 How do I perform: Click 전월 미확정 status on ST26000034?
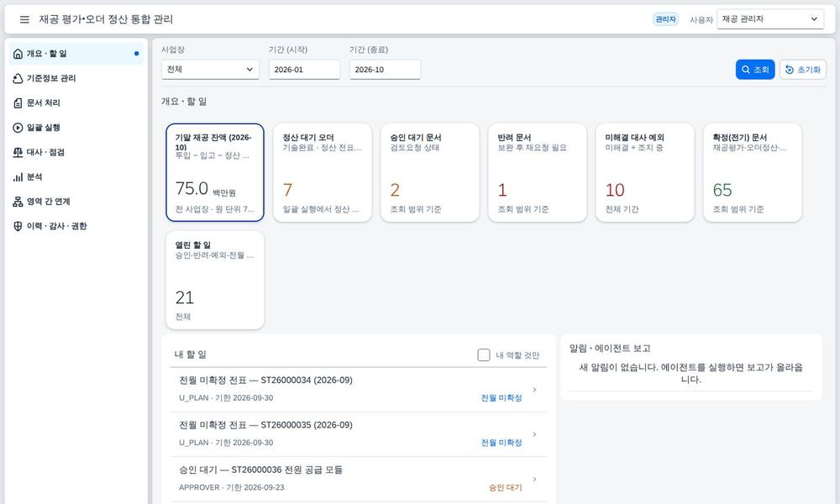(x=501, y=398)
